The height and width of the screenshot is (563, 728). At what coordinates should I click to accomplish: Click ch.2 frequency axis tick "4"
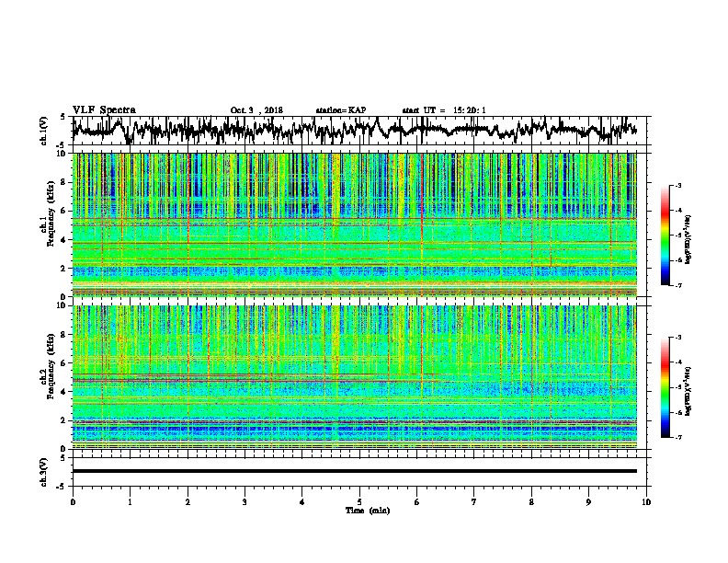63,392
